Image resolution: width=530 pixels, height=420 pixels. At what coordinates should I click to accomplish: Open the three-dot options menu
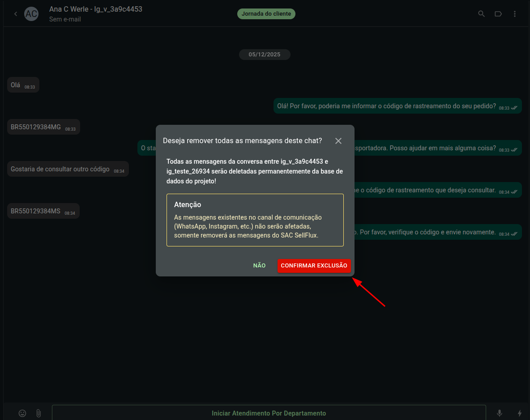click(515, 14)
